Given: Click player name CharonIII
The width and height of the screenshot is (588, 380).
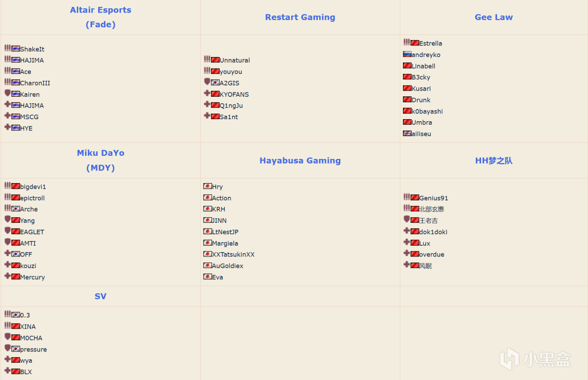Looking at the screenshot, I should pos(35,83).
